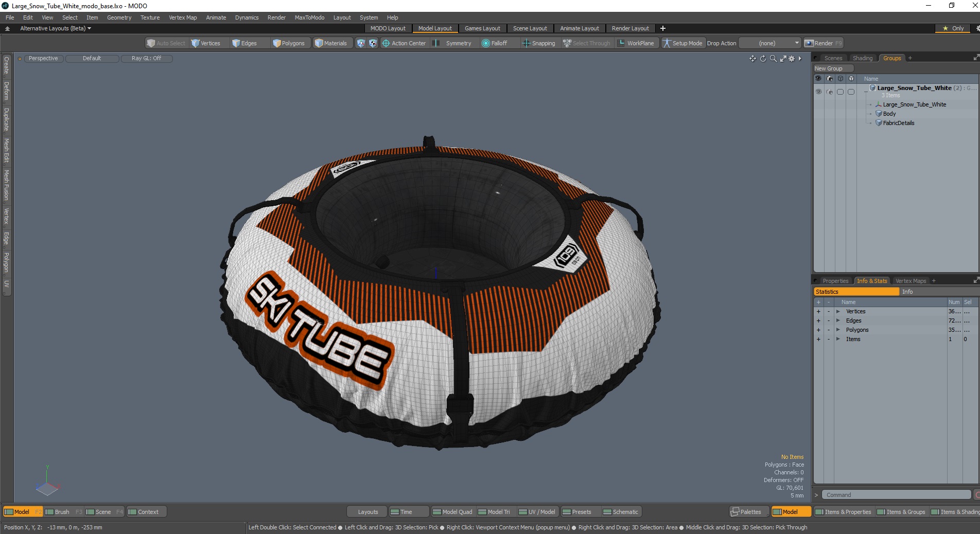Select the FabricDetails mesh item
The width and height of the screenshot is (980, 534).
point(899,123)
